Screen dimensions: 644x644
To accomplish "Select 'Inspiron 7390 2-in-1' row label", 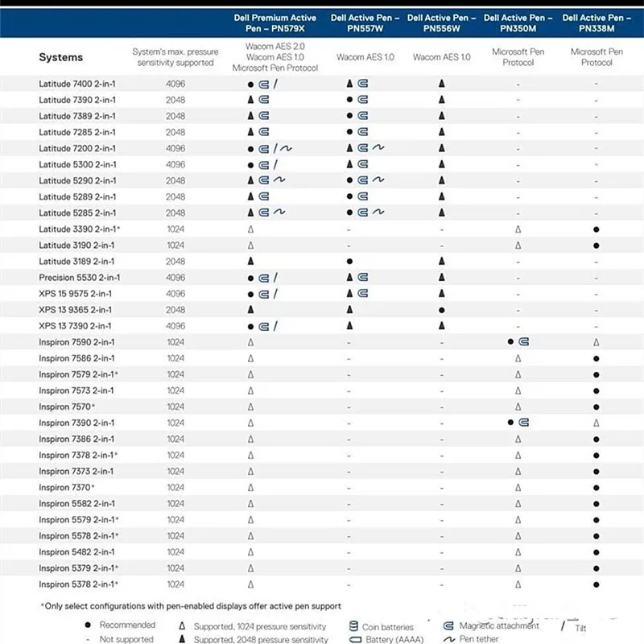I will click(x=76, y=423).
